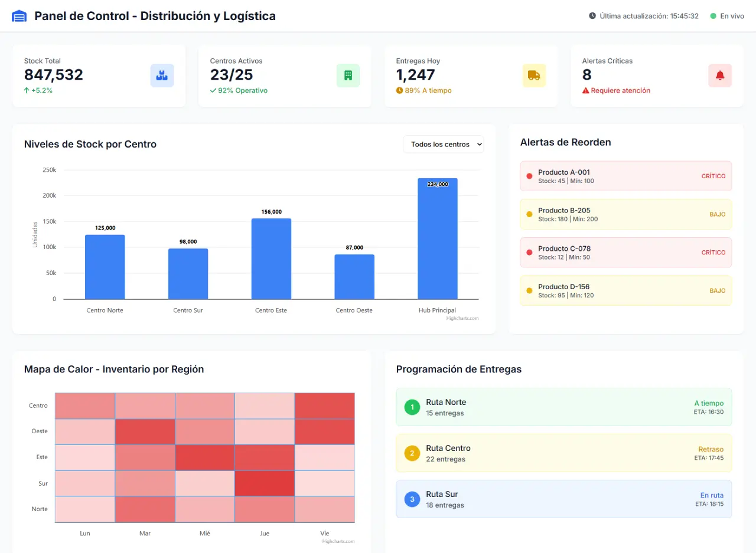The image size is (756, 553).
Task: Click the Hub Principal axis label
Action: point(438,310)
